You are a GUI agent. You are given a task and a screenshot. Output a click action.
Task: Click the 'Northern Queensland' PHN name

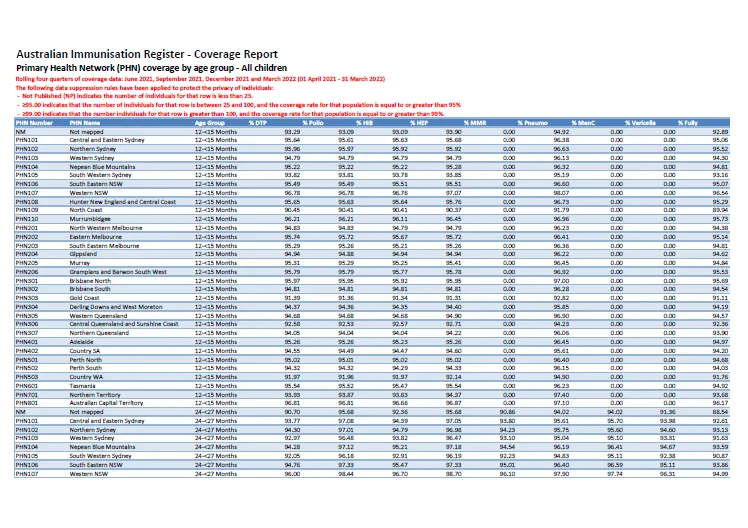pyautogui.click(x=99, y=333)
